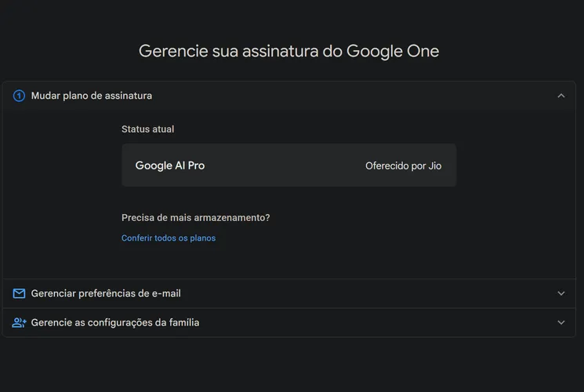Select the Google AI Pro plan name
This screenshot has height=392, width=584.
click(x=170, y=165)
